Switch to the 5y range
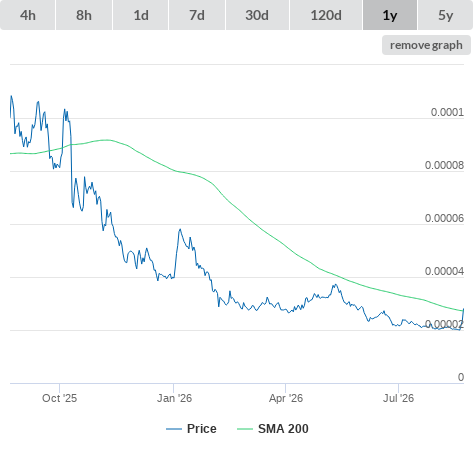This screenshot has width=474, height=455. pyautogui.click(x=446, y=15)
